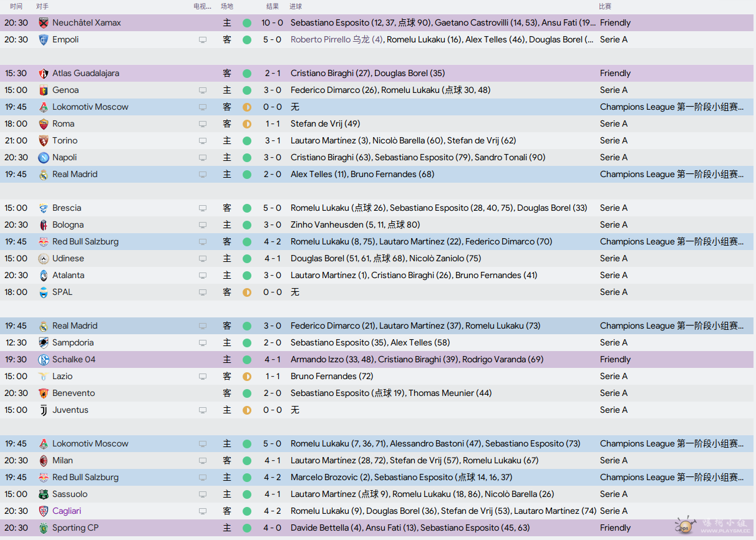Screen dimensions: 756x540
Task: Click the 3 - 1 result against Torino
Action: (x=272, y=140)
